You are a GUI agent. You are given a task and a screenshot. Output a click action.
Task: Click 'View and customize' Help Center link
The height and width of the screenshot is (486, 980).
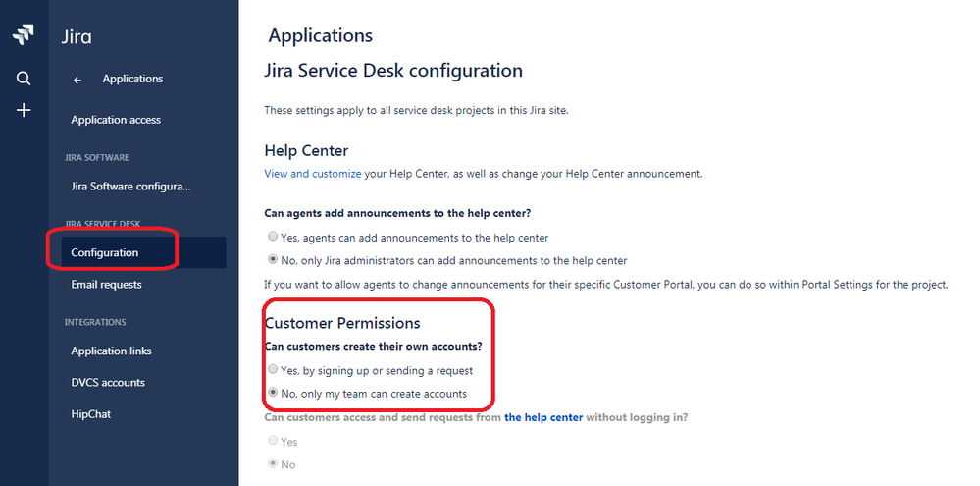312,174
